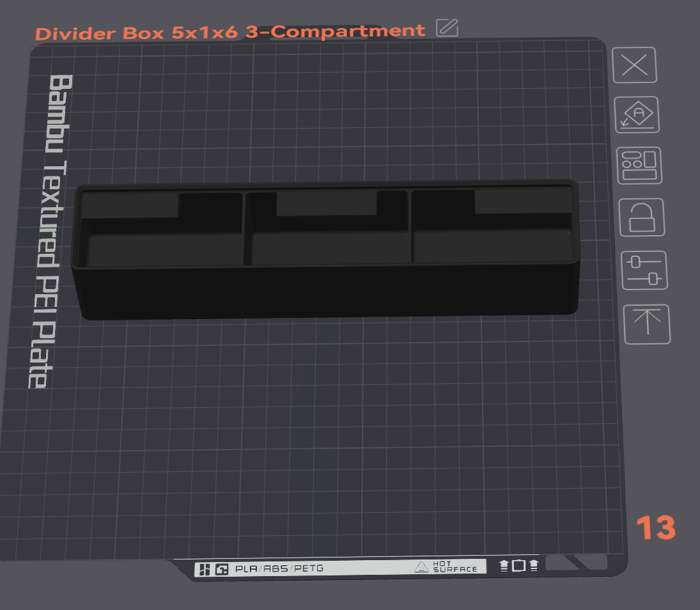This screenshot has width=700, height=610.
Task: Remove all objects using the X plate icon
Action: [x=634, y=65]
